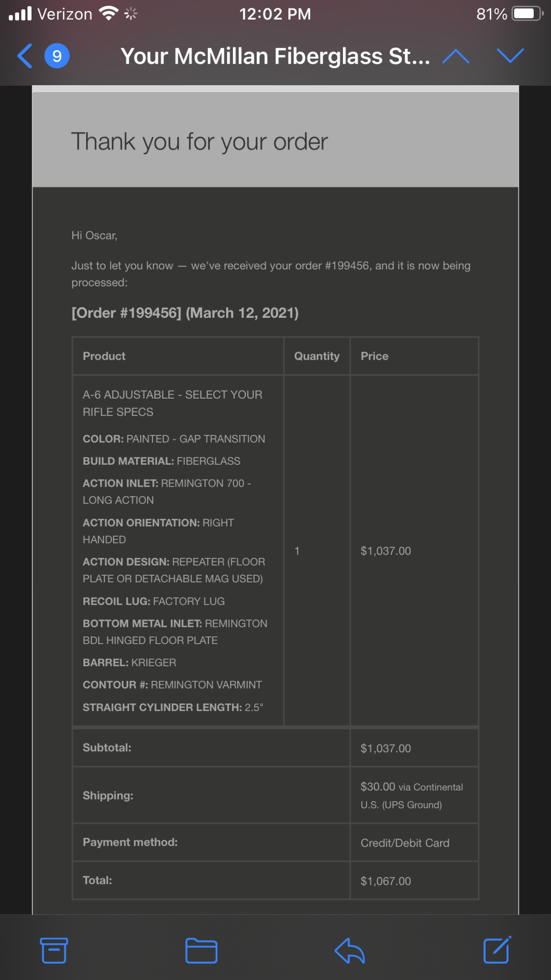
Task: Tap the A-6 Adjustable product name
Action: click(x=172, y=403)
